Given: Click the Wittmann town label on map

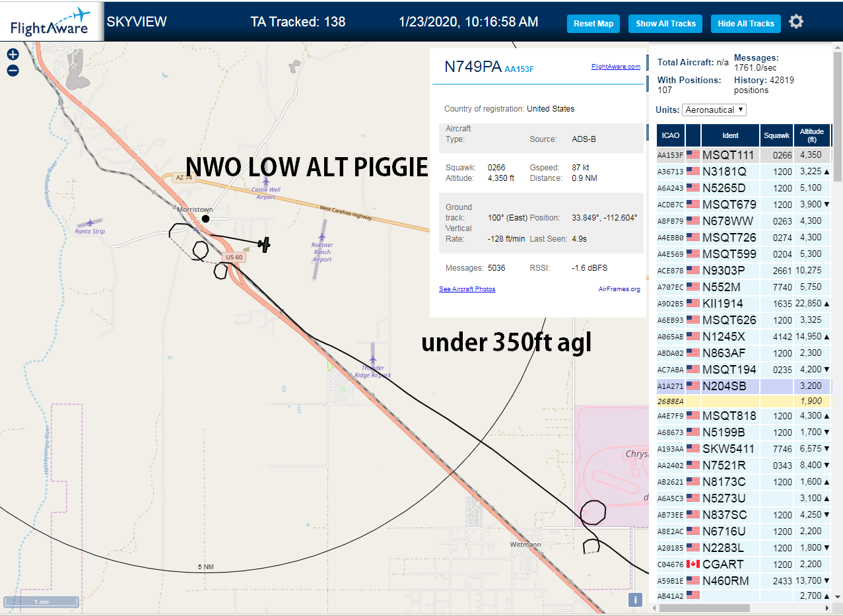Looking at the screenshot, I should click(x=525, y=545).
